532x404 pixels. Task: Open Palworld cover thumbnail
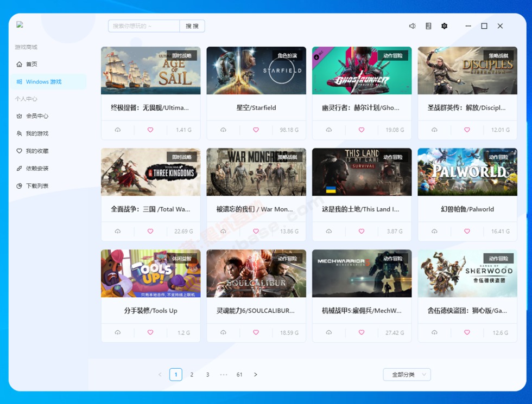click(467, 172)
